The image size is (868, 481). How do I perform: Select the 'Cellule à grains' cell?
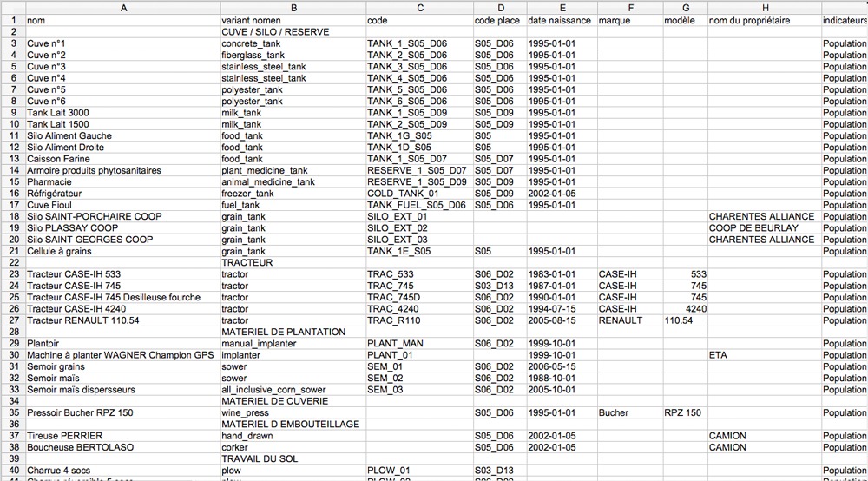click(x=123, y=251)
